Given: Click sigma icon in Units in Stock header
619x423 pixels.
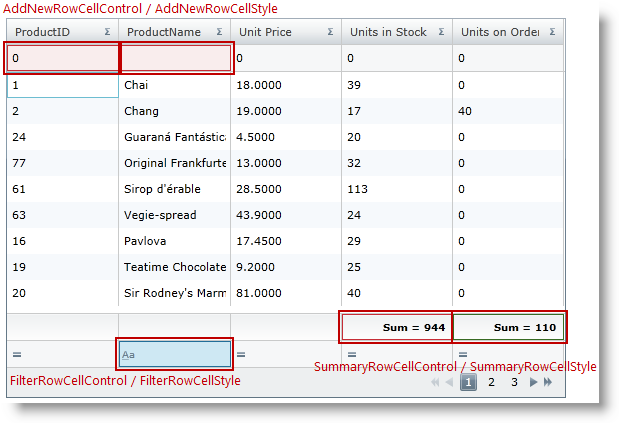Looking at the screenshot, I should (x=441, y=33).
